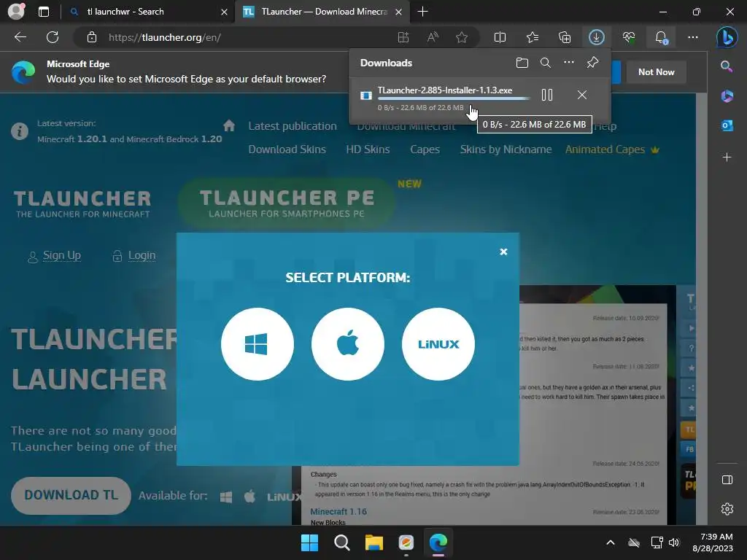Image resolution: width=747 pixels, height=560 pixels.
Task: Open Download Skins menu item
Action: pos(287,149)
